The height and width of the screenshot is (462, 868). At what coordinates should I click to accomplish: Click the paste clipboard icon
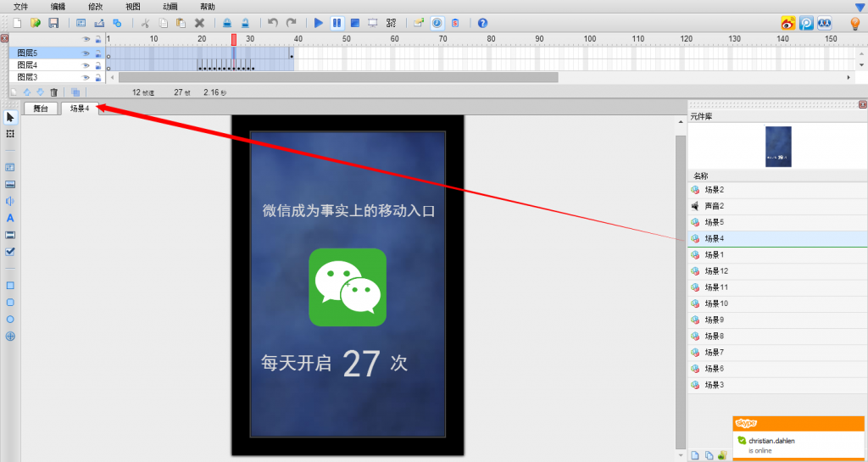(x=181, y=23)
